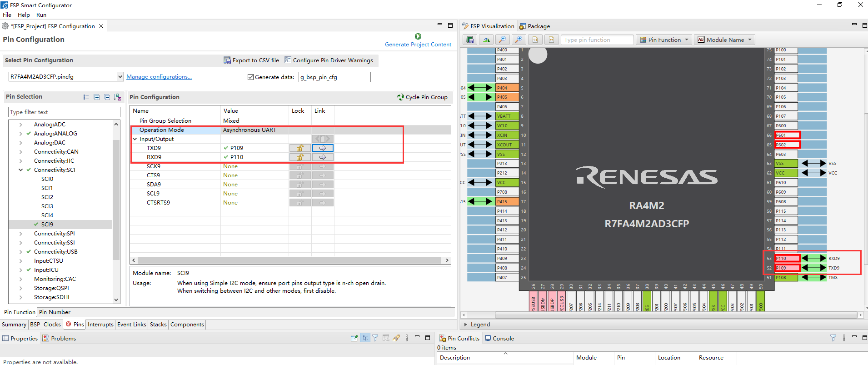Click orange P415 pin on package diagram
This screenshot has height=365, width=868.
click(x=507, y=201)
